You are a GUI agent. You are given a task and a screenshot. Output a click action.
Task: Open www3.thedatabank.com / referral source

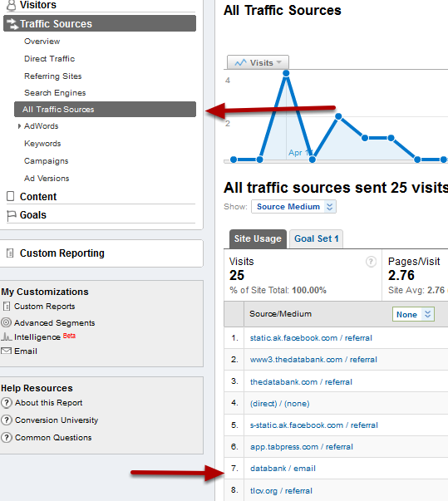(313, 360)
